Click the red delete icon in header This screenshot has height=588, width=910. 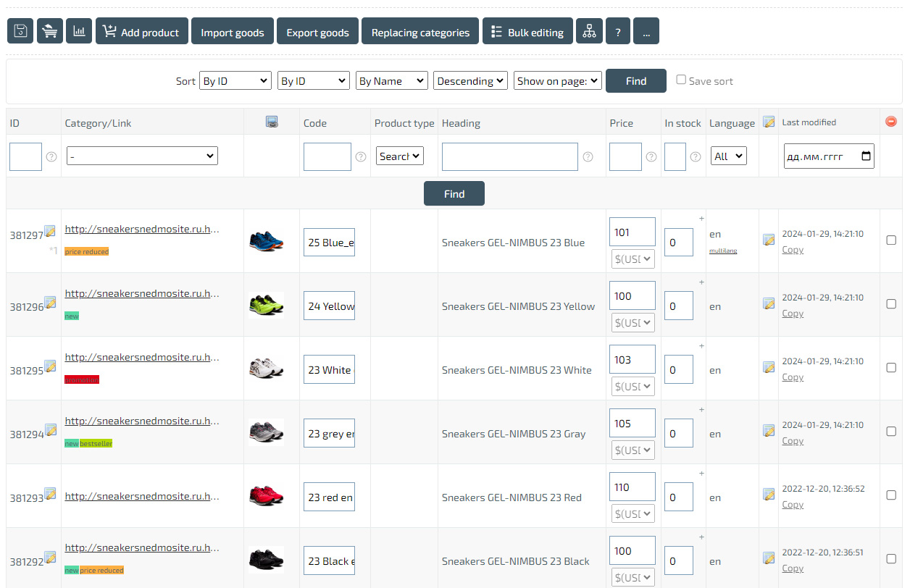click(891, 122)
